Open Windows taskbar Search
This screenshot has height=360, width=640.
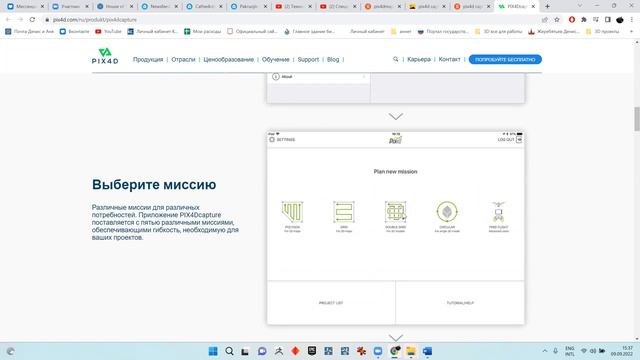[x=229, y=351]
